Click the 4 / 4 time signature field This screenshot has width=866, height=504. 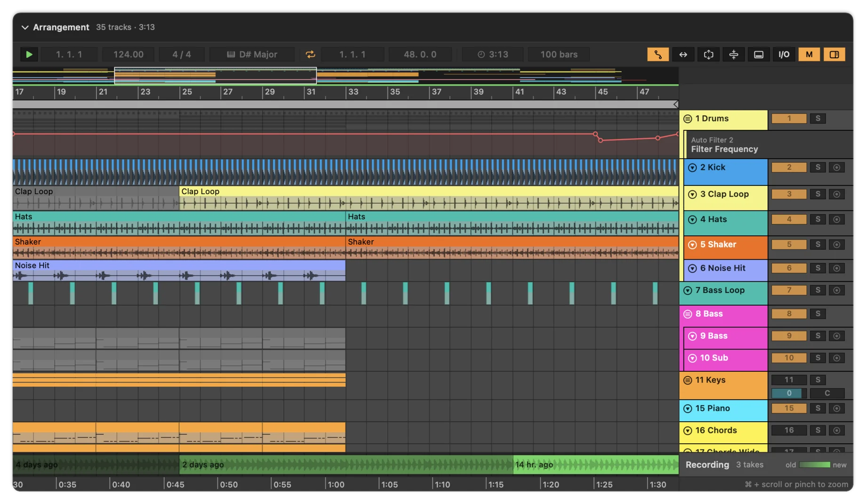(x=182, y=55)
